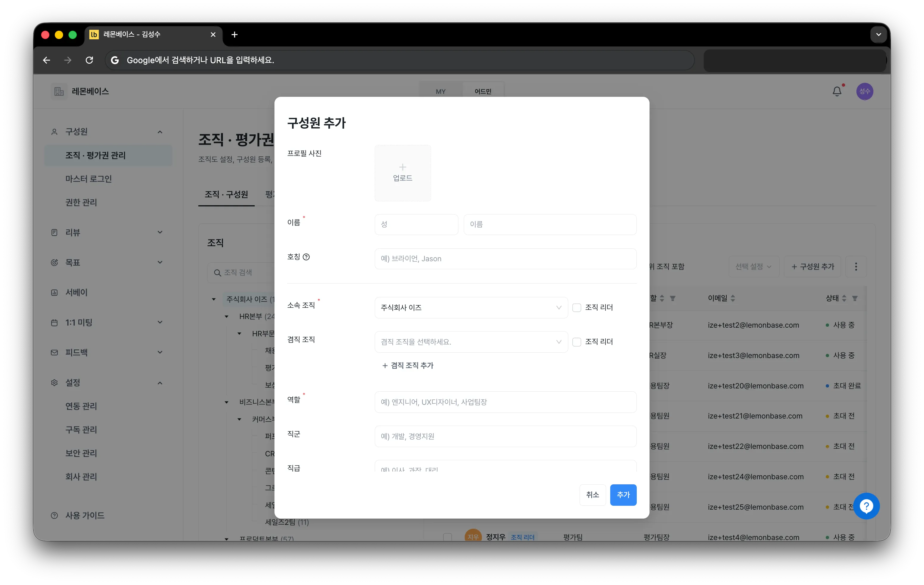
Task: Open 권한 관리 in sidebar
Action: click(x=81, y=202)
